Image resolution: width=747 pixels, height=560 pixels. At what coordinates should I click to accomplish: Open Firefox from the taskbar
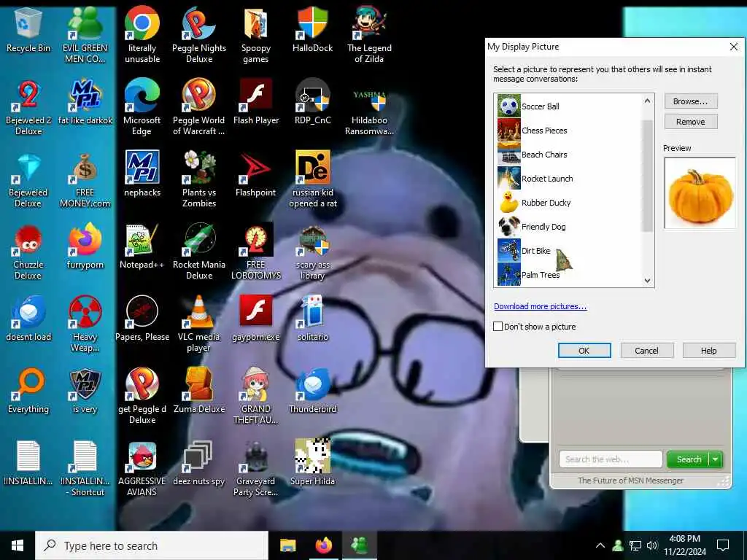[x=324, y=545]
